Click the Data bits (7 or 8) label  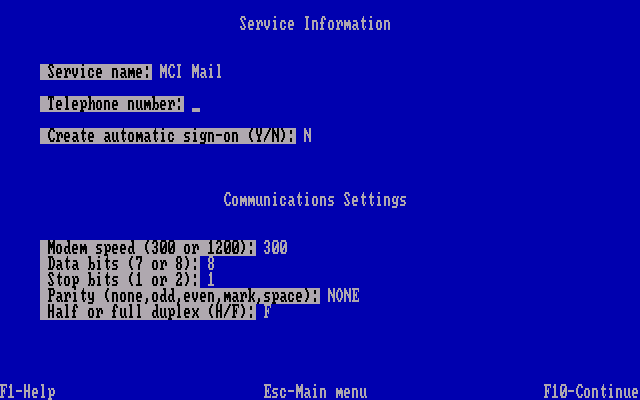[x=120, y=264]
